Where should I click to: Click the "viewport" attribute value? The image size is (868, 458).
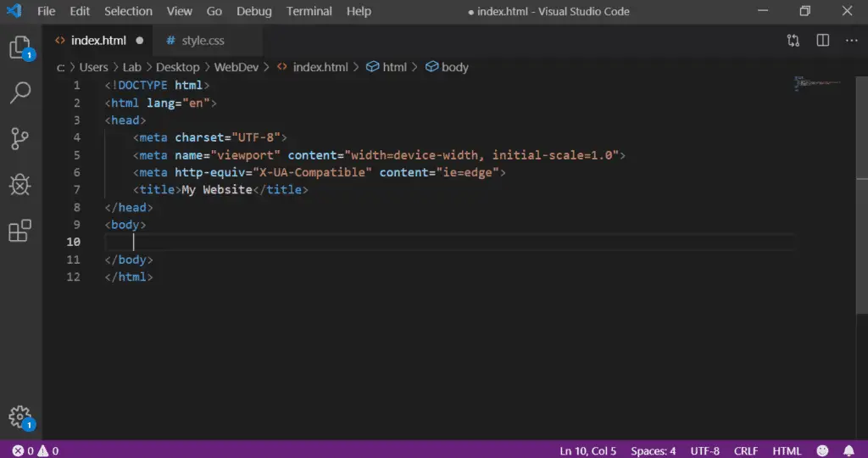coord(245,155)
